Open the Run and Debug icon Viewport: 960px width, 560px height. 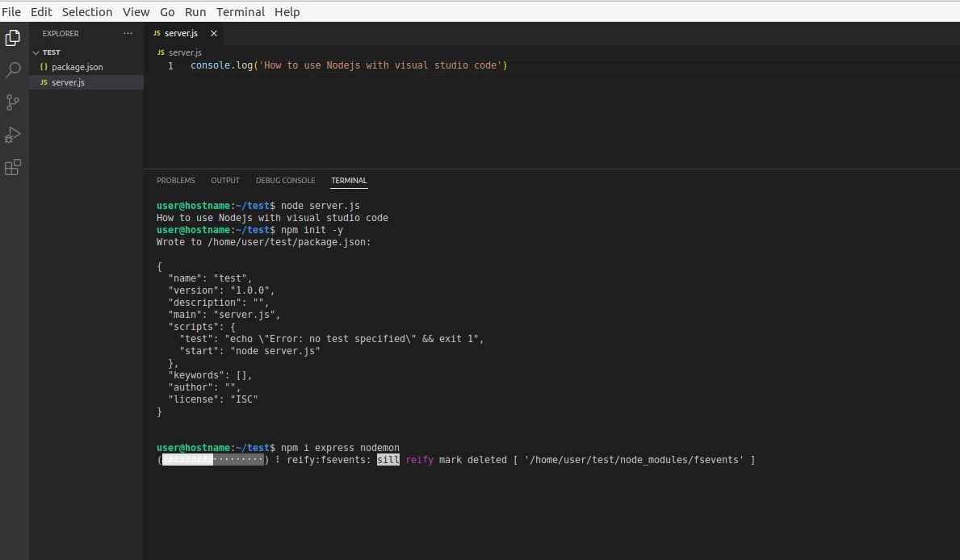[12, 134]
